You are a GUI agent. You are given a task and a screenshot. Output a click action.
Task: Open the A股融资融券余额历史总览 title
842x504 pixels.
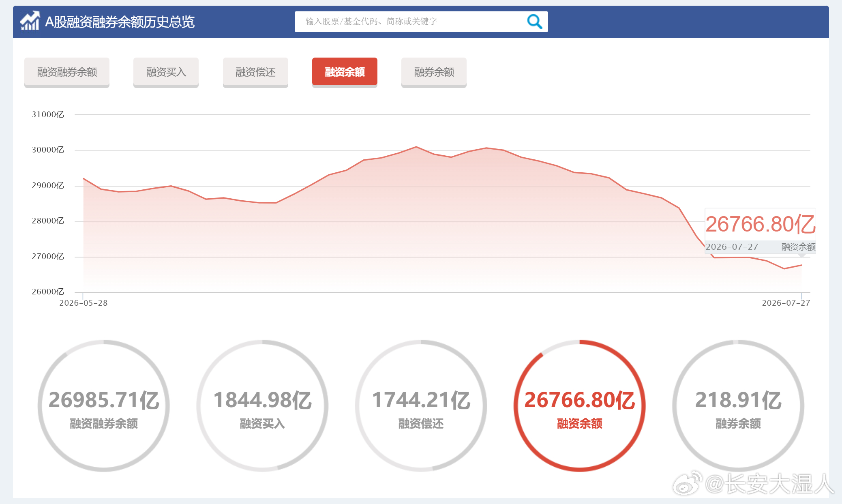tap(120, 22)
